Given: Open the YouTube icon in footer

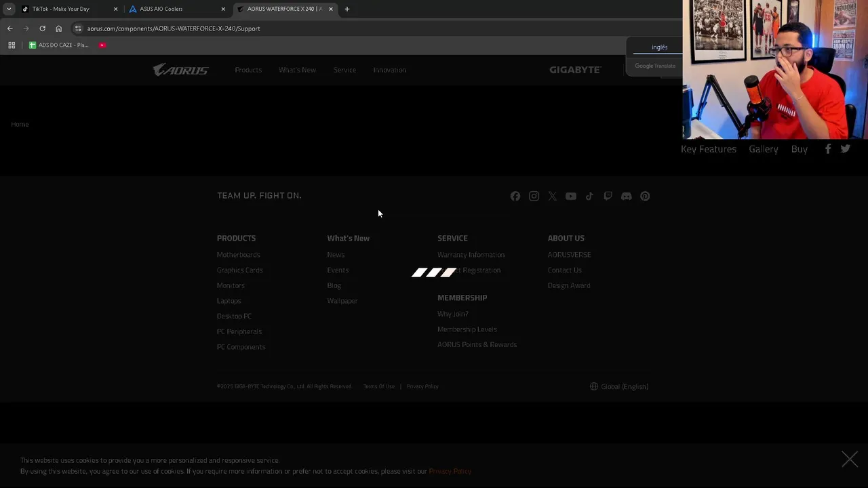Looking at the screenshot, I should 571,197.
